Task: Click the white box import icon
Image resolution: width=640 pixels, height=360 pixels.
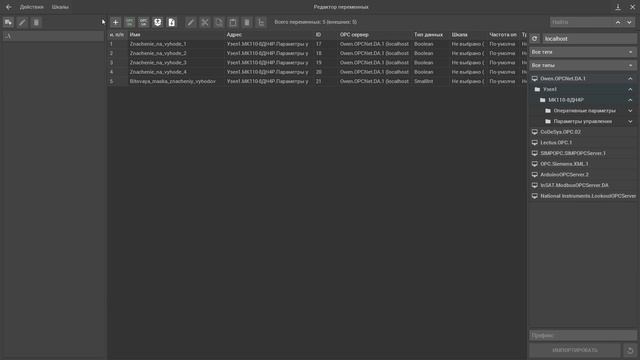Action: click(x=158, y=22)
